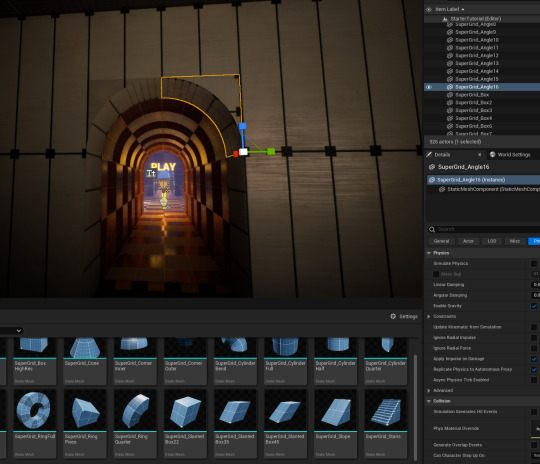Image resolution: width=540 pixels, height=464 pixels.
Task: Select SuperGrid_Box6 outliner row
Action: (x=482, y=126)
